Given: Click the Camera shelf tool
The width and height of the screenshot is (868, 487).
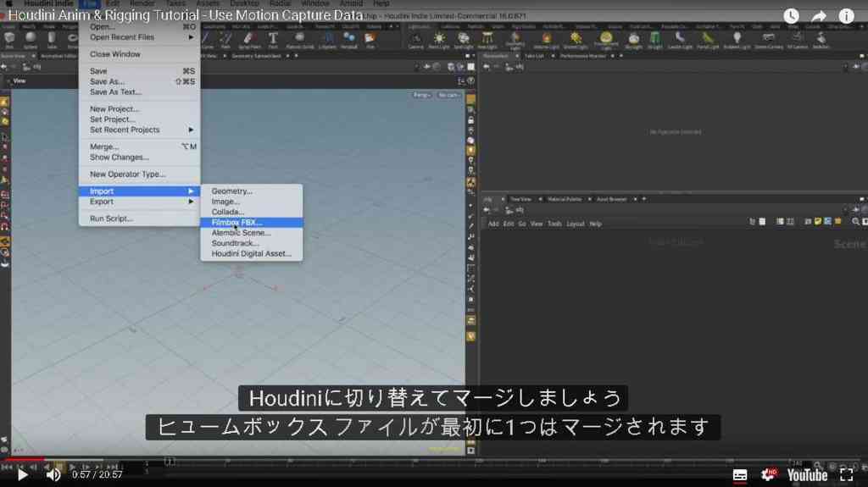Looking at the screenshot, I should pos(415,39).
